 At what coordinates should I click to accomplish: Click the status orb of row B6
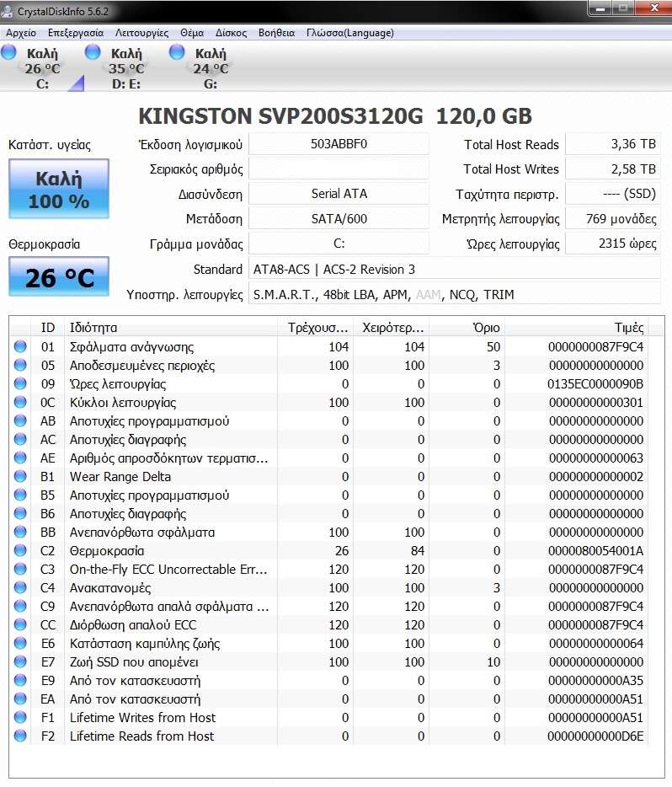tap(20, 513)
